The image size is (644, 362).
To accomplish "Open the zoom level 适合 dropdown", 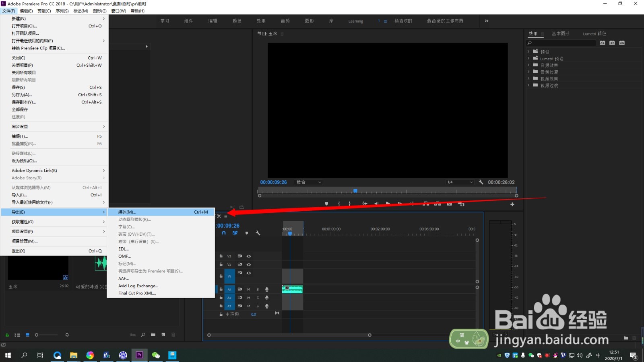I will 309,182.
